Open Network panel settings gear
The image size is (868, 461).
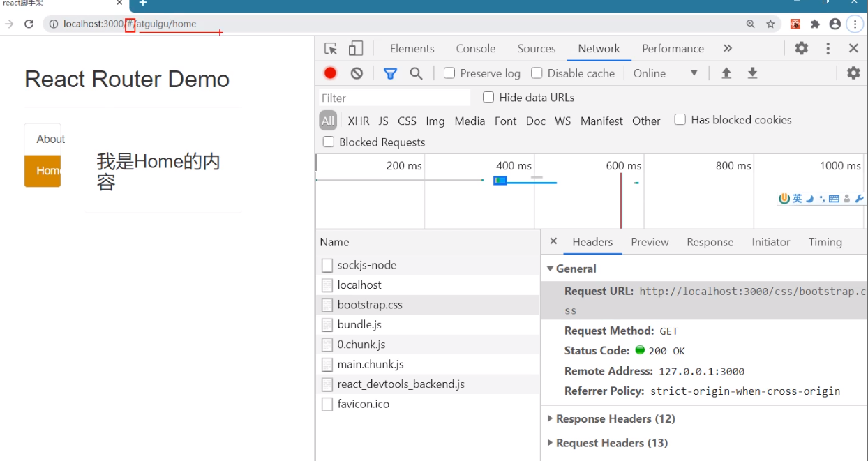[853, 73]
